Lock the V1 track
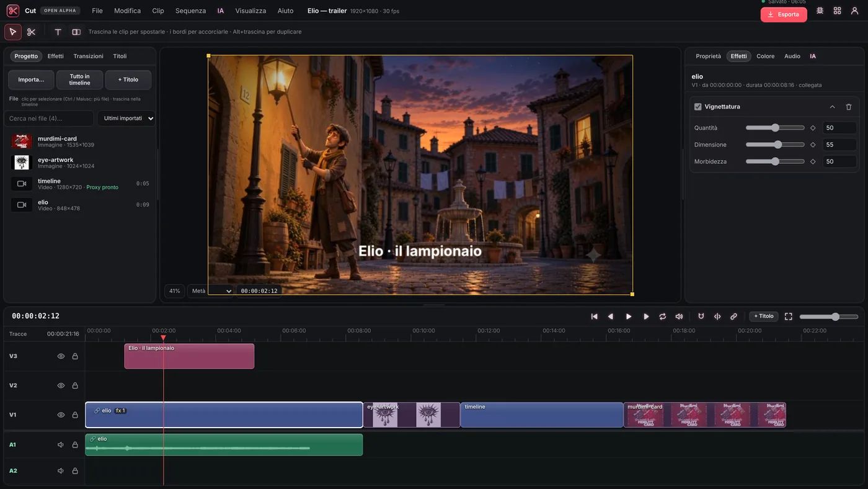The width and height of the screenshot is (868, 489). point(75,415)
